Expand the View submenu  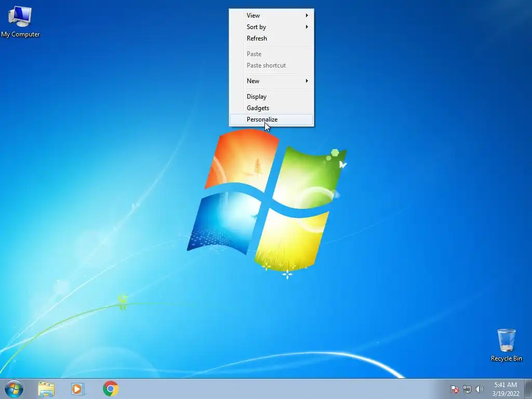coord(271,15)
